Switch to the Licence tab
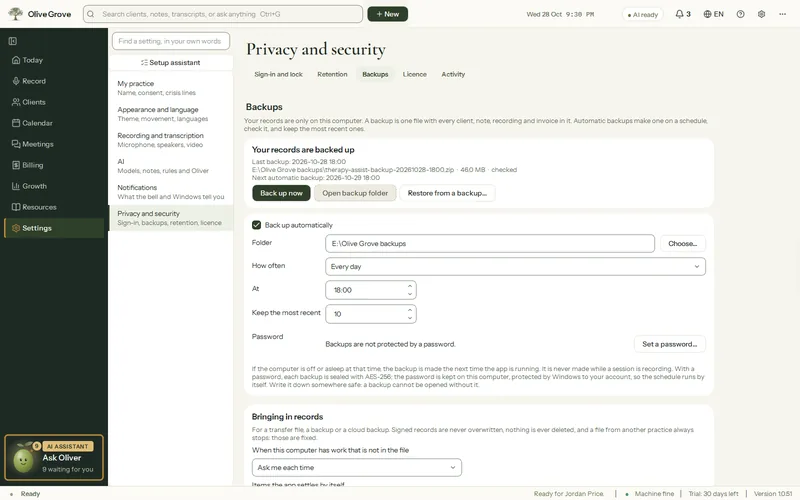 pos(414,74)
